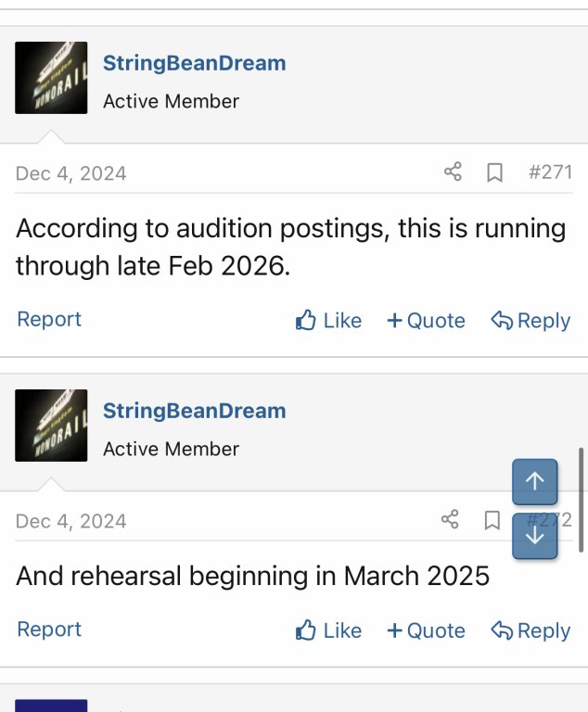Click share icon on post #271
The width and height of the screenshot is (588, 712).
[x=453, y=172]
